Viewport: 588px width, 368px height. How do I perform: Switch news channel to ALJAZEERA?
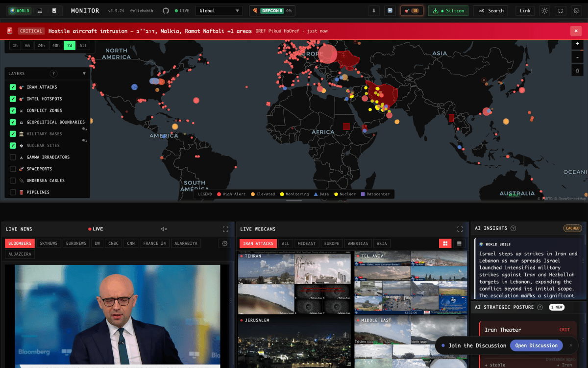coord(20,254)
